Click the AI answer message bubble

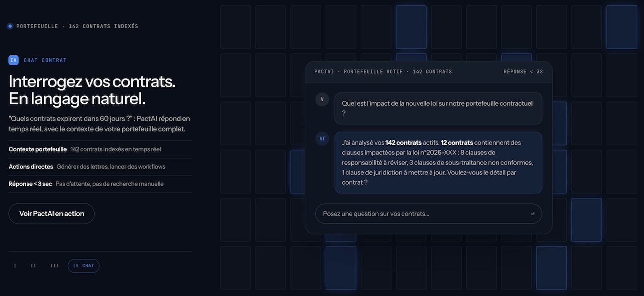coord(438,163)
